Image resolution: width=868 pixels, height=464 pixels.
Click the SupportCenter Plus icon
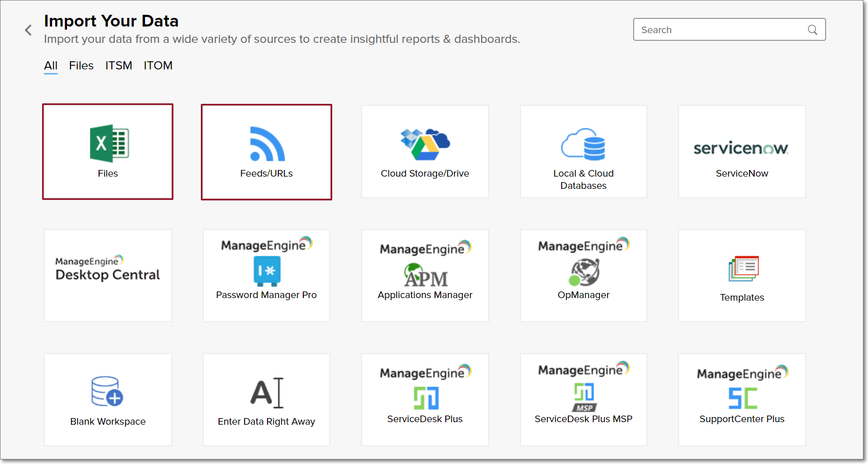pos(743,398)
